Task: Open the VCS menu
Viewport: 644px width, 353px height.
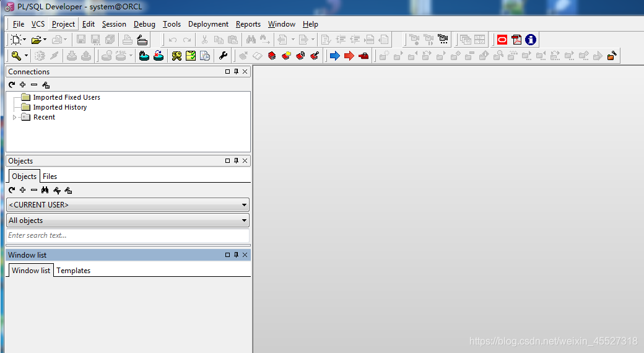Action: click(38, 24)
